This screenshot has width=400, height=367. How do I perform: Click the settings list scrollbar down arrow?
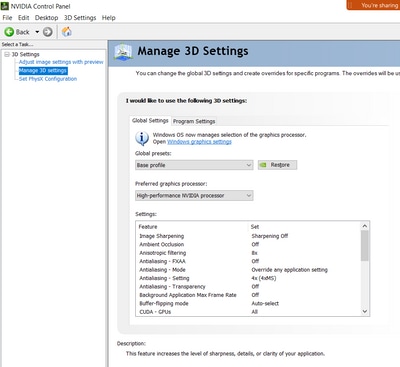(365, 311)
